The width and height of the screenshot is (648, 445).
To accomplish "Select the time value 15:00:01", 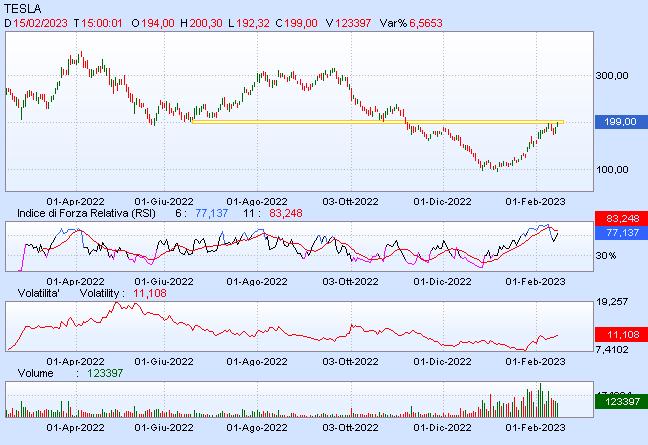I will coord(102,23).
